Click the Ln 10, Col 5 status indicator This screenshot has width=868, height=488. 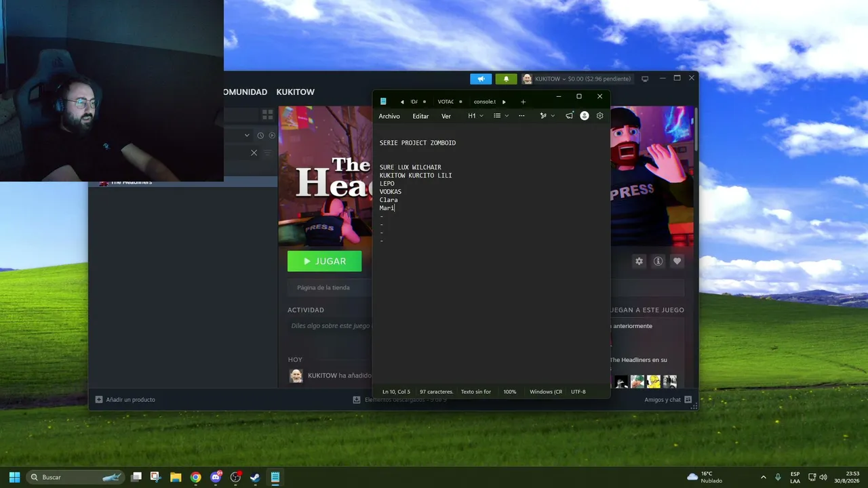tap(396, 392)
